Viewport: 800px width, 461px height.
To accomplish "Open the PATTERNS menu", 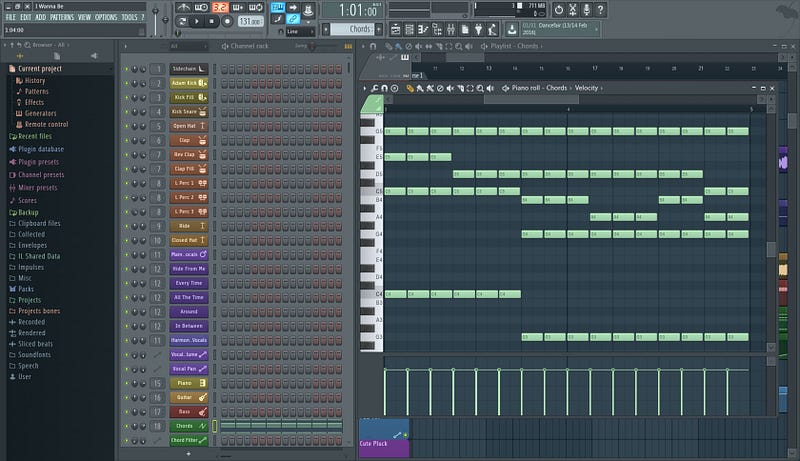I will click(62, 17).
